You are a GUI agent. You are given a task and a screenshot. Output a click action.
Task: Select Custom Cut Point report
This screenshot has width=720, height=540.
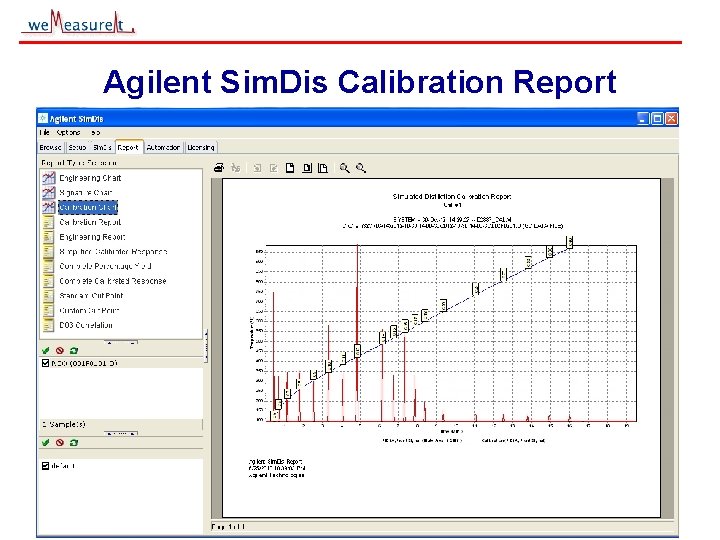tap(89, 310)
